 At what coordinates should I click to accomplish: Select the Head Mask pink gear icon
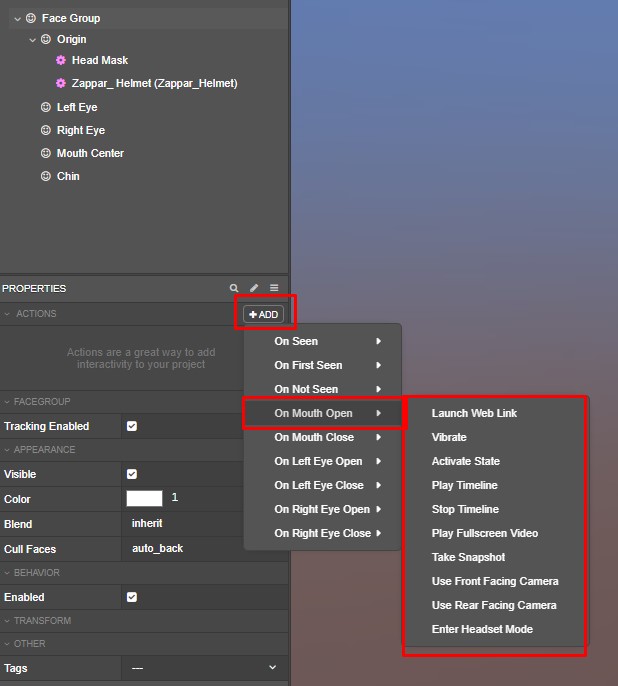pyautogui.click(x=61, y=60)
